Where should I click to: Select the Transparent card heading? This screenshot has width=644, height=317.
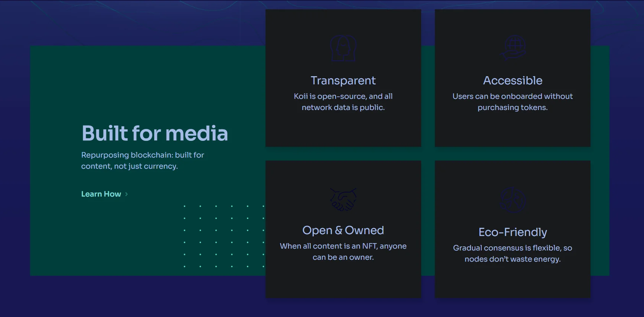click(x=343, y=80)
